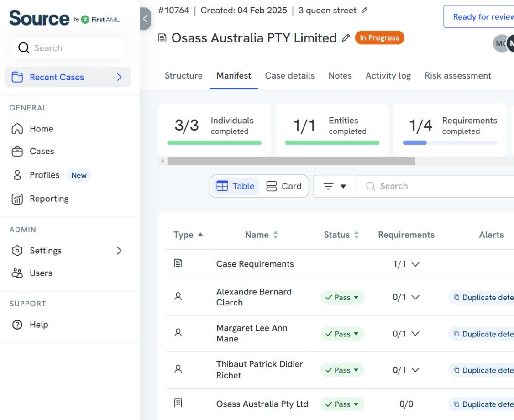Screen dimensions: 514x420
Task: Open Recent Cases list
Action: [68, 77]
